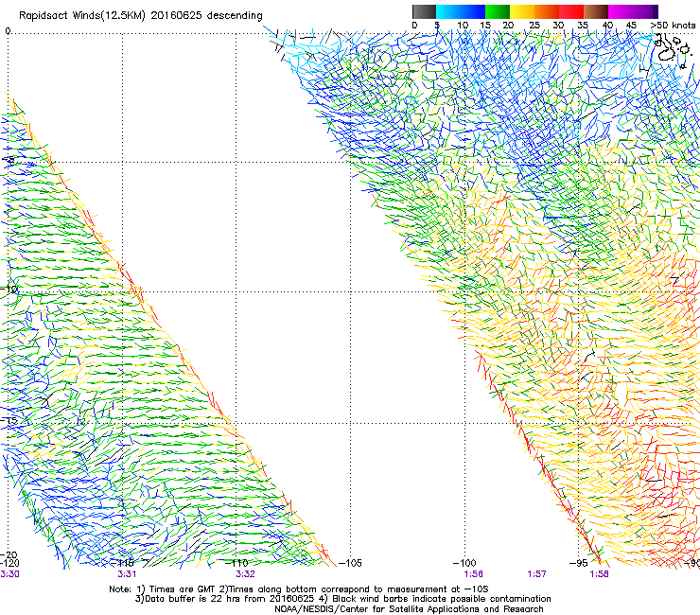Click the '0' latitude label at top left

8,31
